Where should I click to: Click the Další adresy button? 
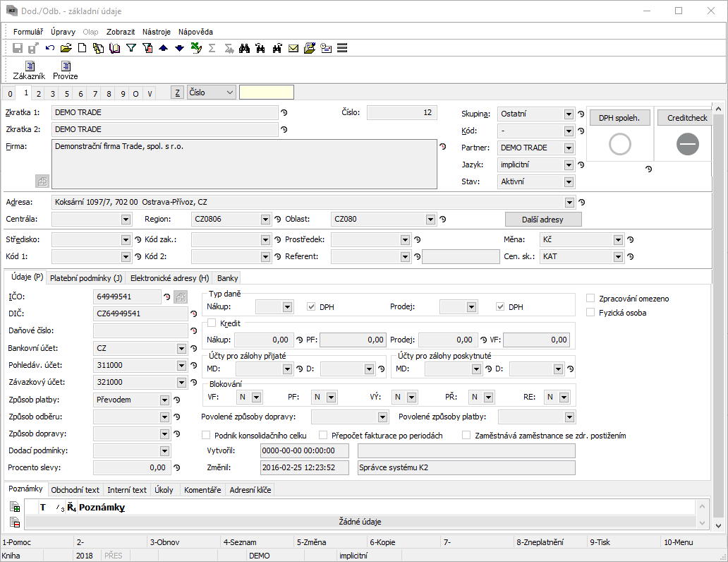click(543, 219)
